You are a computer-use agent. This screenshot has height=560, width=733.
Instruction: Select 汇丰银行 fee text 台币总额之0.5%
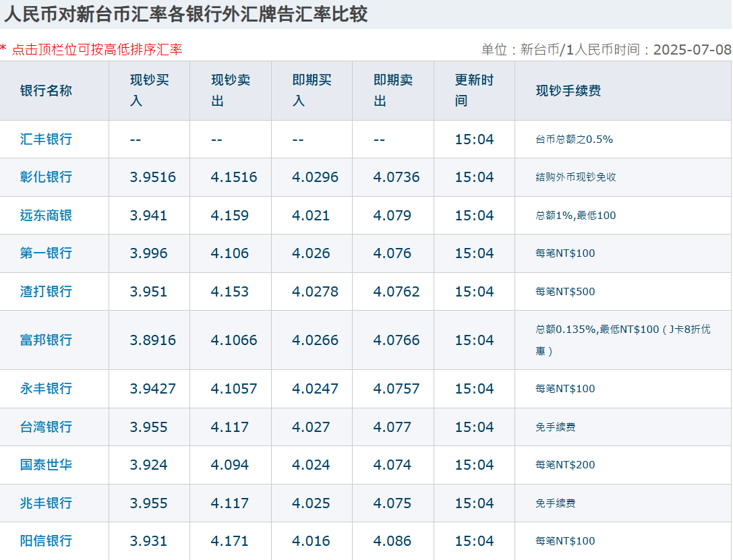coord(574,139)
